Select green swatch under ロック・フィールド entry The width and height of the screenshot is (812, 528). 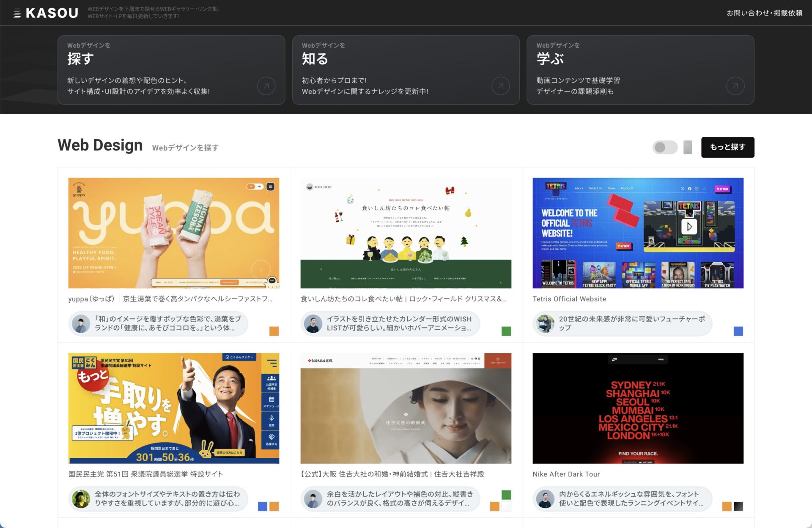pos(506,331)
